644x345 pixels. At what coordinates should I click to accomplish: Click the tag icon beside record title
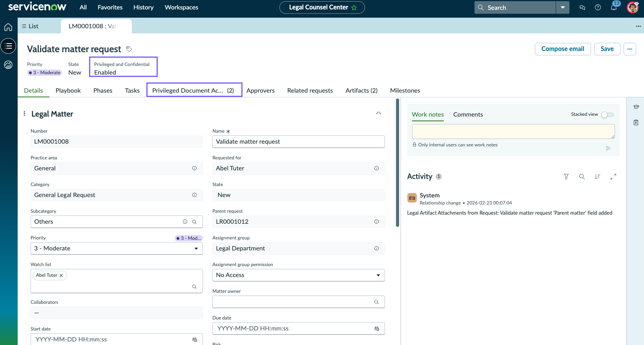(129, 49)
